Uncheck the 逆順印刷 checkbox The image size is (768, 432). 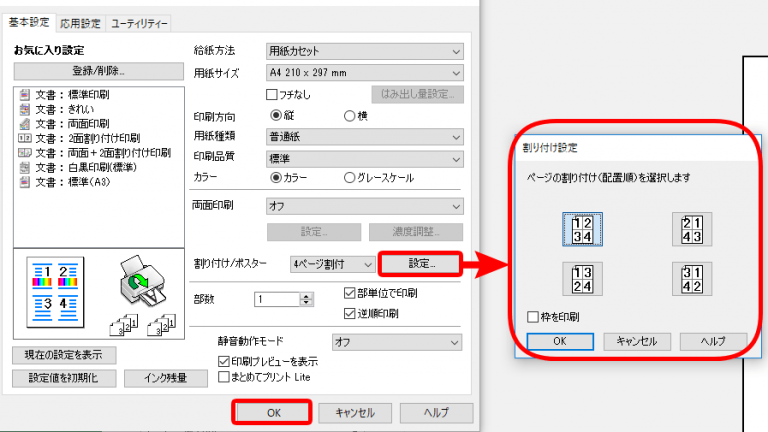point(349,313)
